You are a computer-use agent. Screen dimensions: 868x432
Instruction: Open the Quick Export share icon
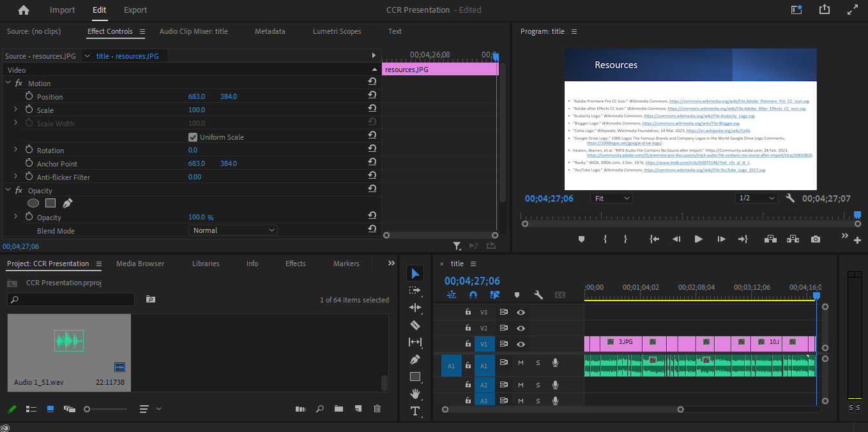coord(824,10)
